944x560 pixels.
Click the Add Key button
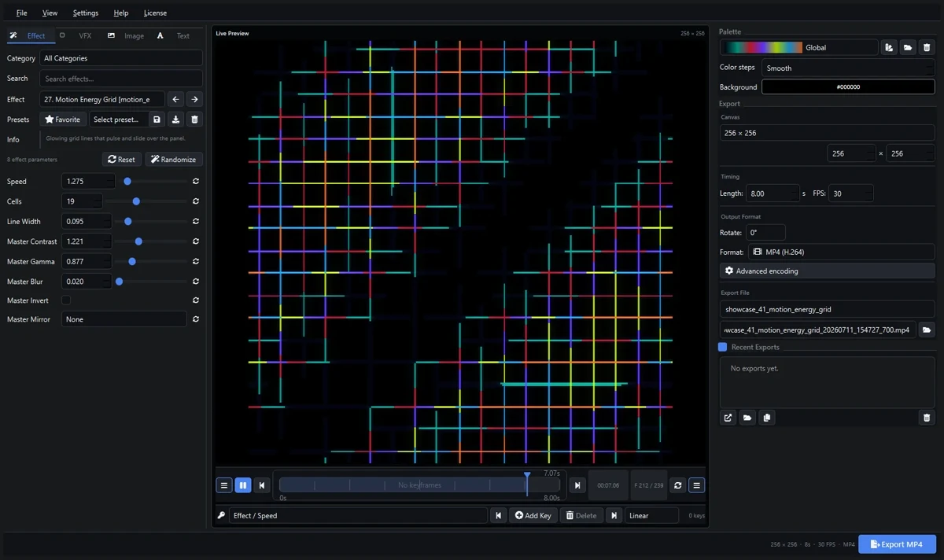click(x=534, y=516)
